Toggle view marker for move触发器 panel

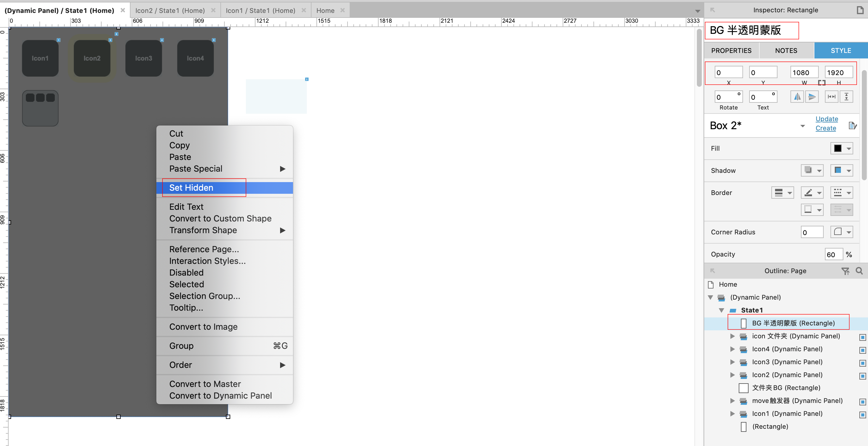click(862, 402)
